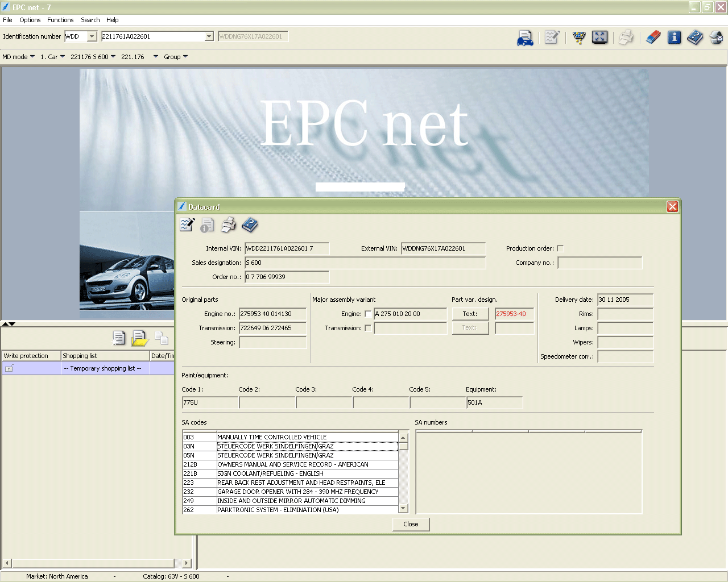The image size is (728, 582).
Task: Open the shopping cart icon
Action: [579, 38]
